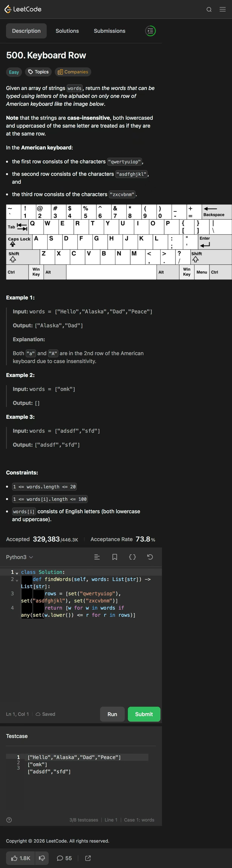The height and width of the screenshot is (868, 232).
Task: Collapse the class Solution fold arrow
Action: pos(17,573)
